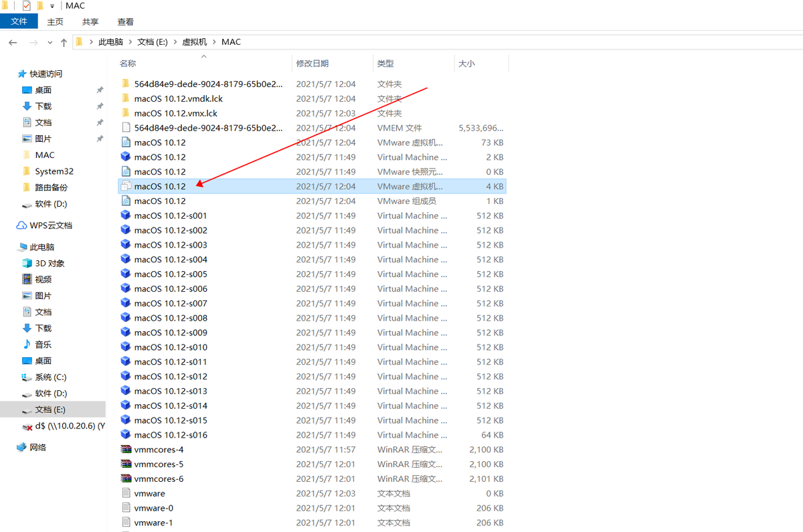Open the 文件 ribbon tab
Viewport: 803px width, 532px height.
[19, 22]
